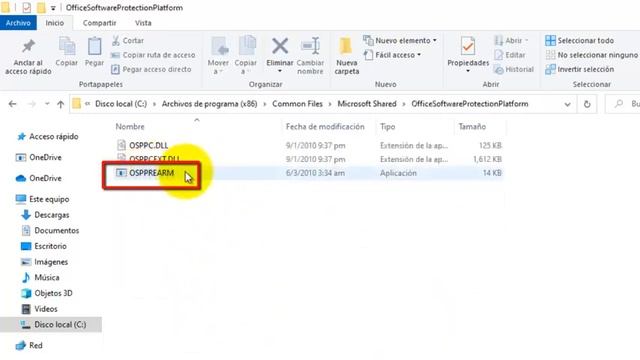Open Vídeos in sidebar
The image size is (640, 360).
tap(40, 309)
